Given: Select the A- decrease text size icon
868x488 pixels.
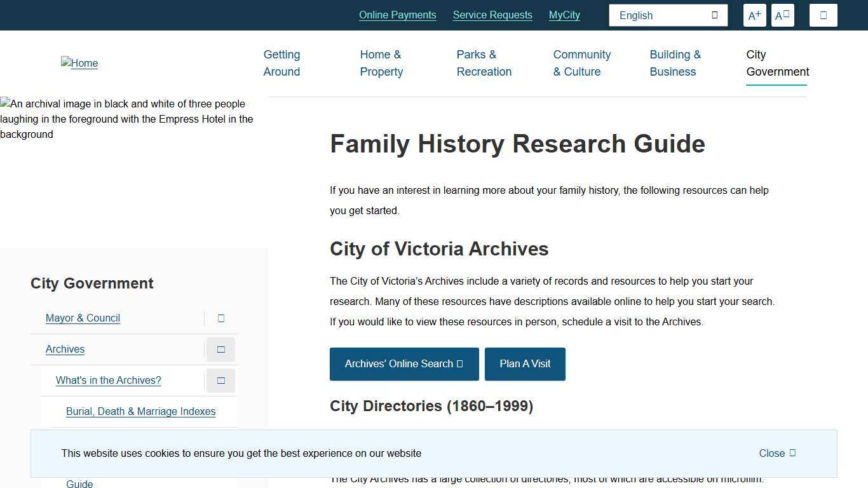Looking at the screenshot, I should click(x=782, y=15).
